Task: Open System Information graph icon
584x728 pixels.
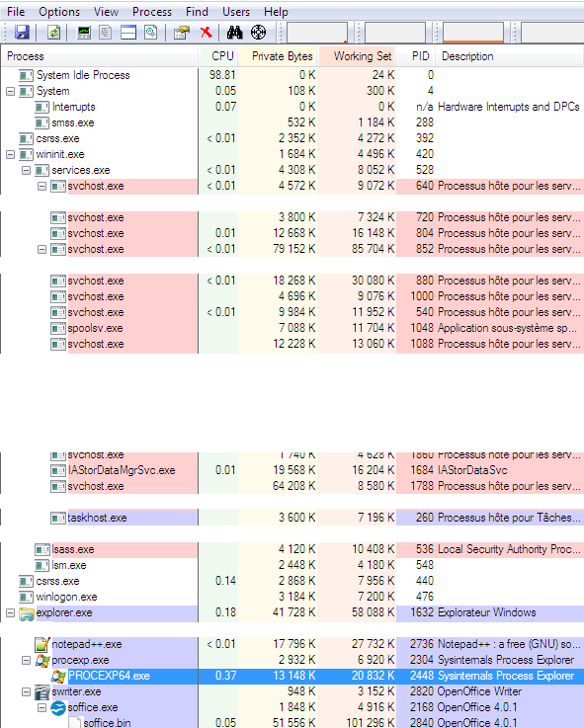Action: click(x=84, y=33)
